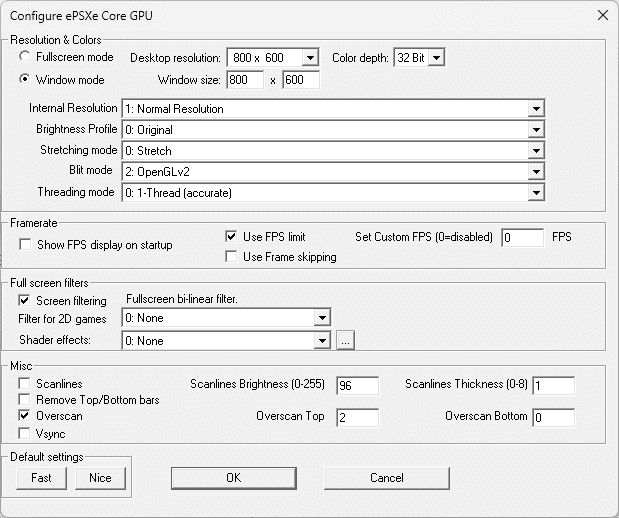Image resolution: width=619 pixels, height=518 pixels.
Task: Apply the Nice default settings
Action: (x=100, y=478)
